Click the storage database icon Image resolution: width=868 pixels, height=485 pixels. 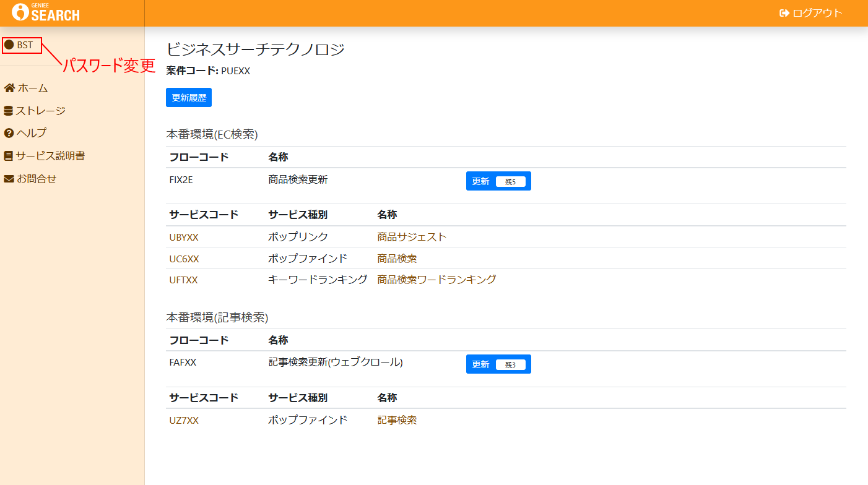(9, 111)
